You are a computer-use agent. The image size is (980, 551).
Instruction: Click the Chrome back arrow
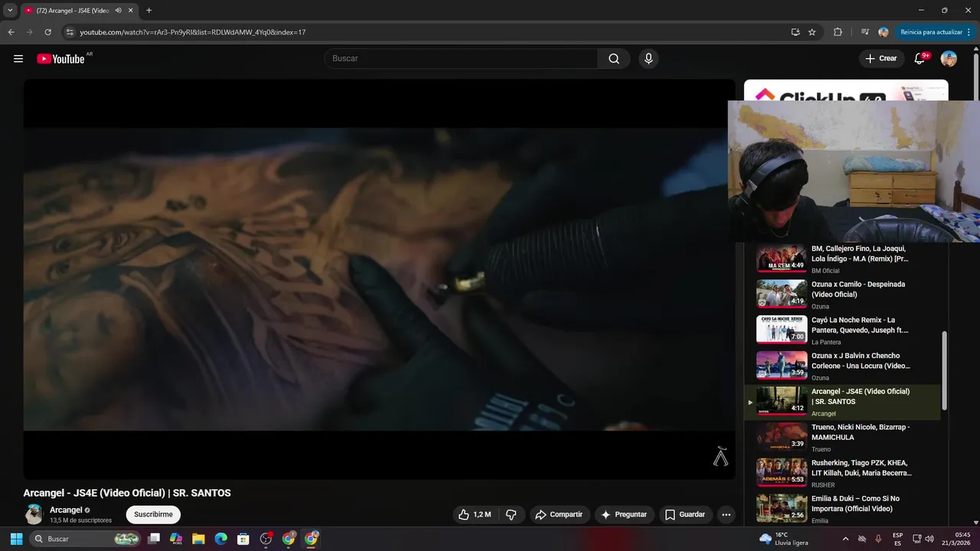(x=11, y=32)
